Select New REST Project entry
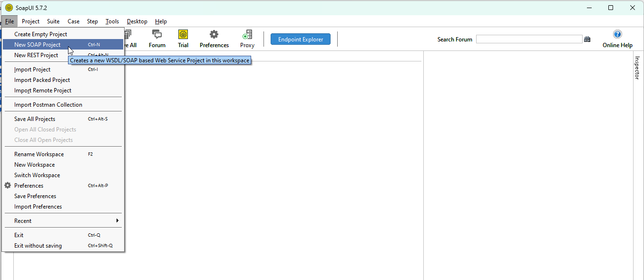644x280 pixels. point(63,55)
